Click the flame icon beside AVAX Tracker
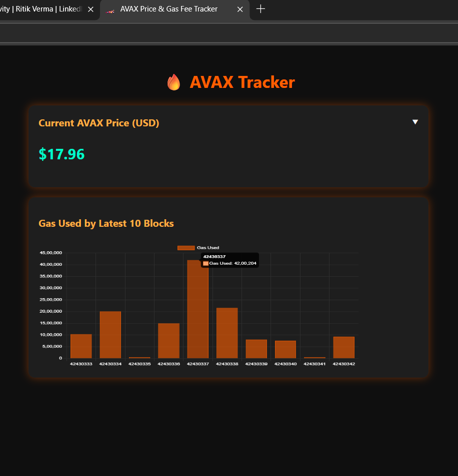 173,82
